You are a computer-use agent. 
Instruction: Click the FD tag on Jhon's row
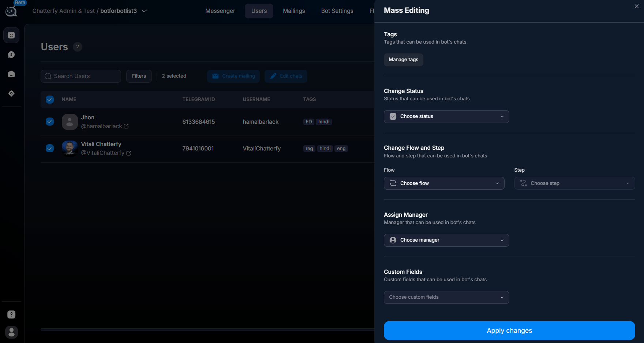coord(309,122)
